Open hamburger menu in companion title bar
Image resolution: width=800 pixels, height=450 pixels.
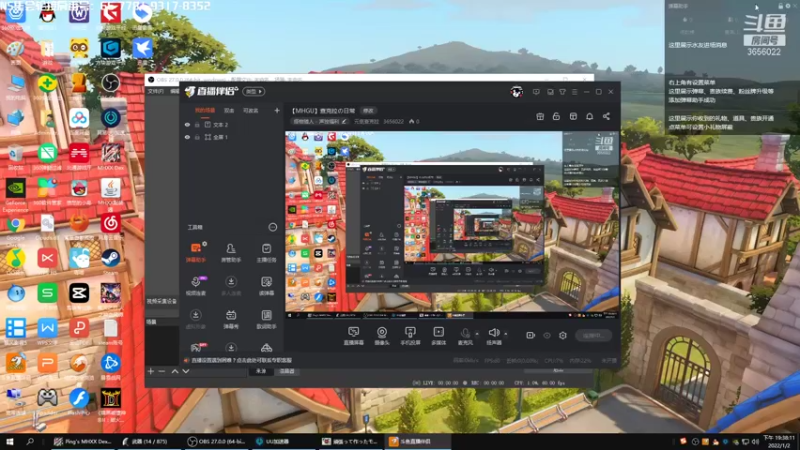click(x=574, y=92)
